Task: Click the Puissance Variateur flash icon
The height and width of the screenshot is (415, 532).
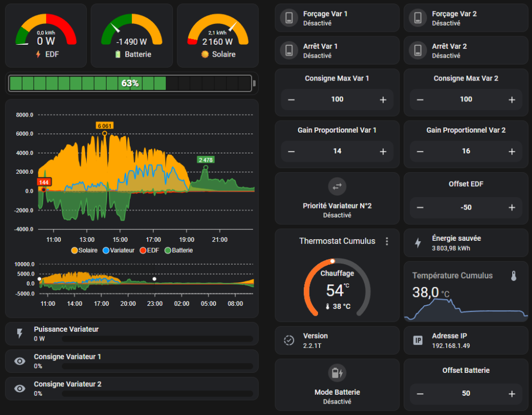Action: click(20, 333)
